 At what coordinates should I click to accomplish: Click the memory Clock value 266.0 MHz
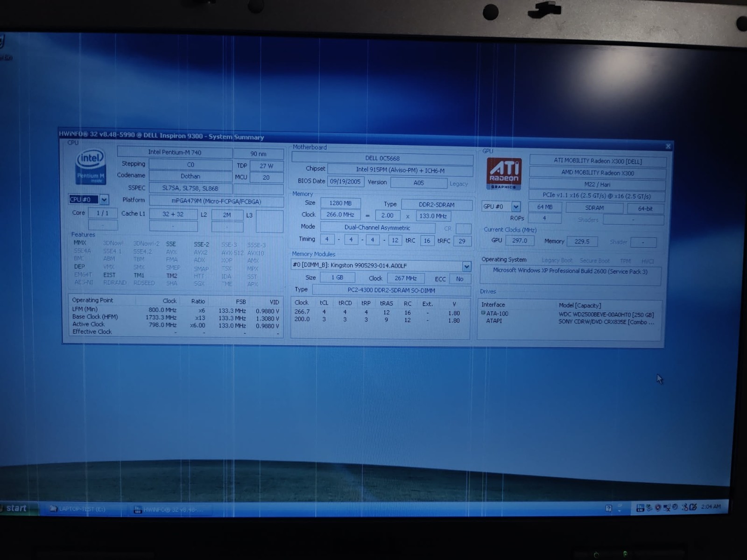340,215
